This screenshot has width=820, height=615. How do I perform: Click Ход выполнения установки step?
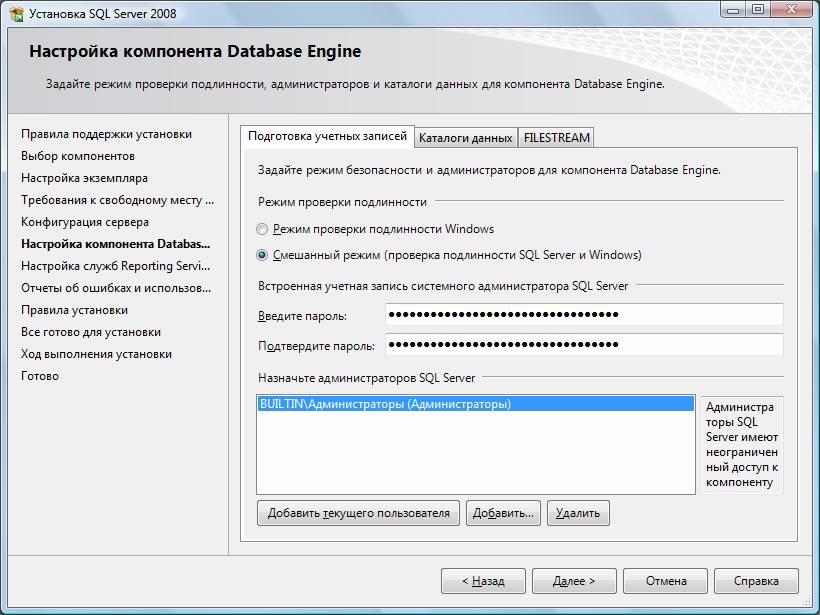[96, 354]
